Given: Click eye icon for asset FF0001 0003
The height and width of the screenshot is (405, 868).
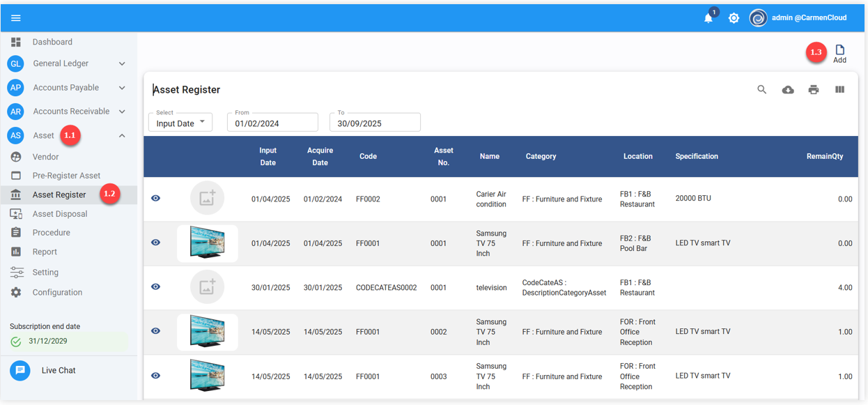Looking at the screenshot, I should [155, 376].
